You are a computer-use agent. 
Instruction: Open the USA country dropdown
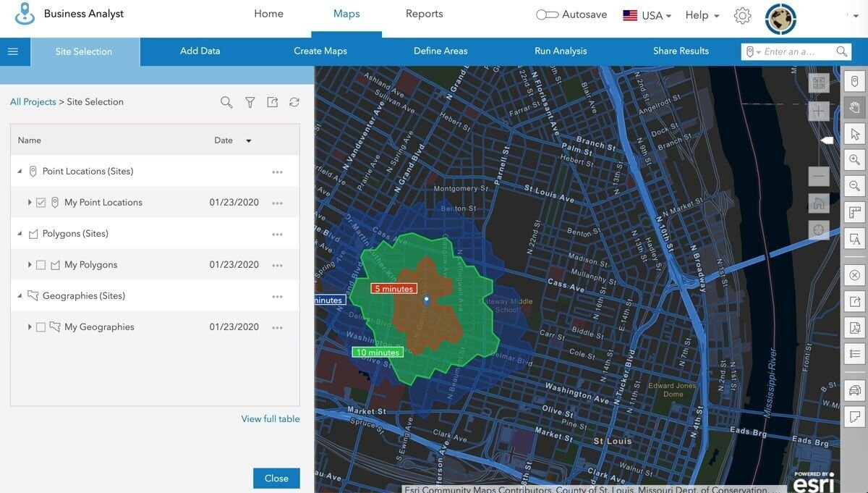(647, 15)
